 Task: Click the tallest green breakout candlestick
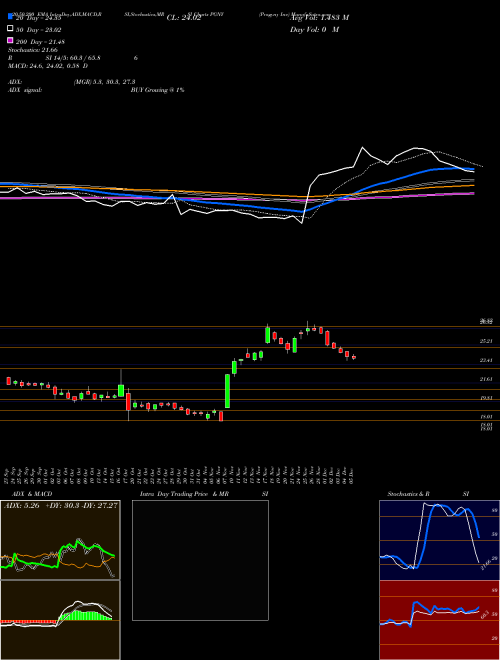[227, 391]
